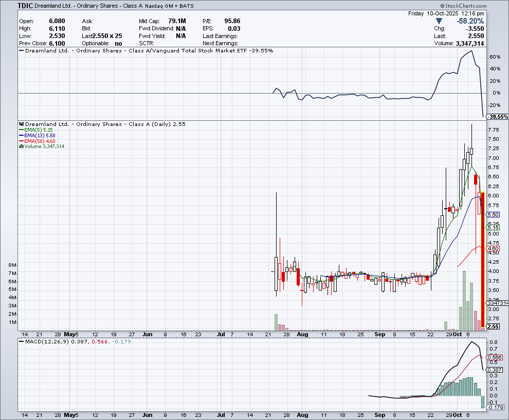
Task: Click the negative MACD histogram bar
Action: tap(483, 402)
